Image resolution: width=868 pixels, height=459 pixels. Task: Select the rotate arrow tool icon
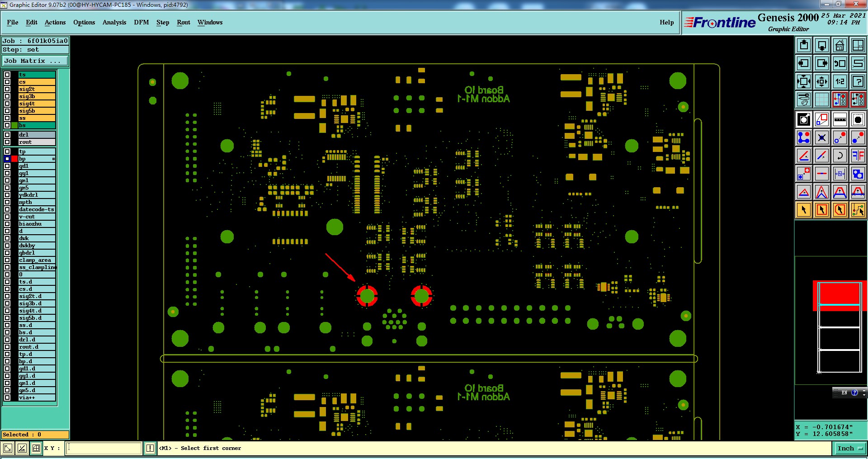point(840,156)
